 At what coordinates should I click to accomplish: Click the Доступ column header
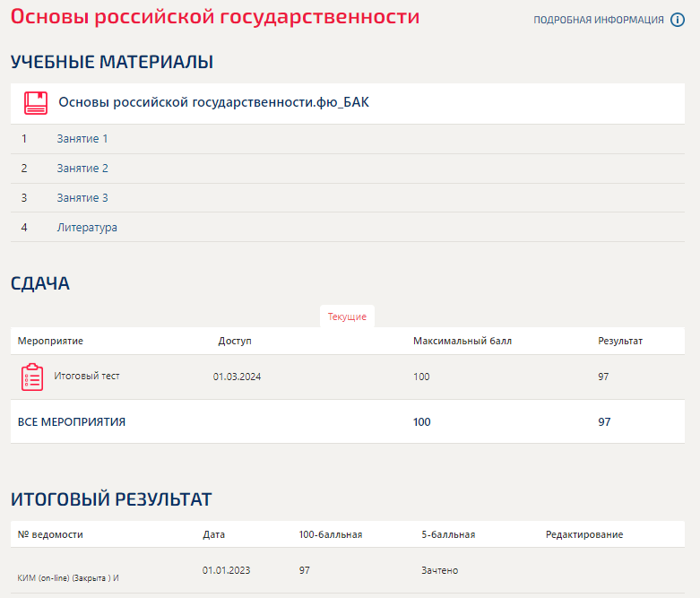235,341
